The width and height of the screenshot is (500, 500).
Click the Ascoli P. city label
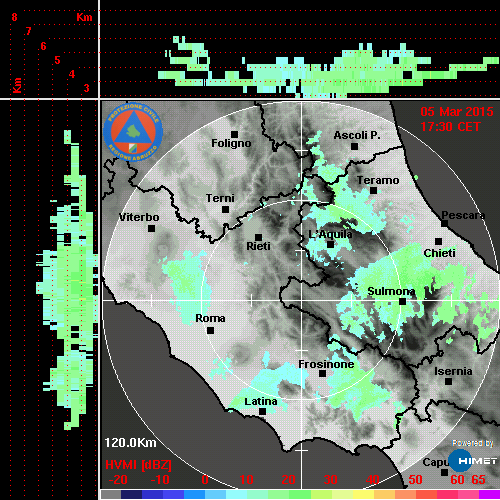pyautogui.click(x=357, y=135)
